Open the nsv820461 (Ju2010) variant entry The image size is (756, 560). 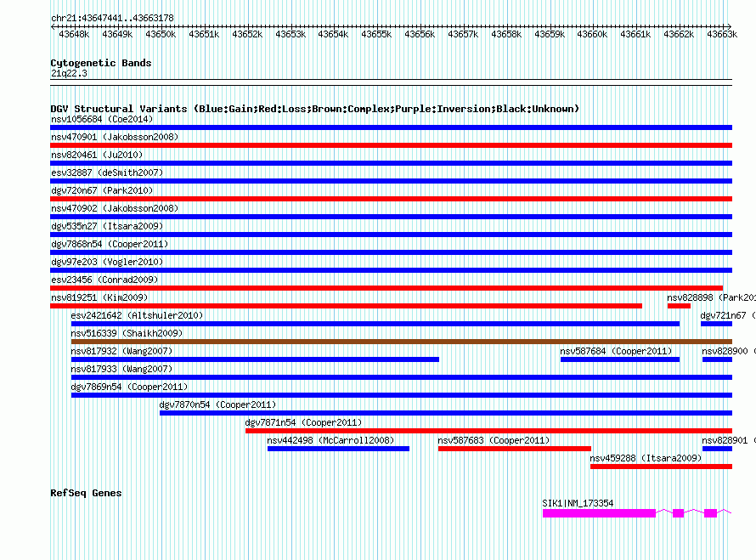(97, 155)
